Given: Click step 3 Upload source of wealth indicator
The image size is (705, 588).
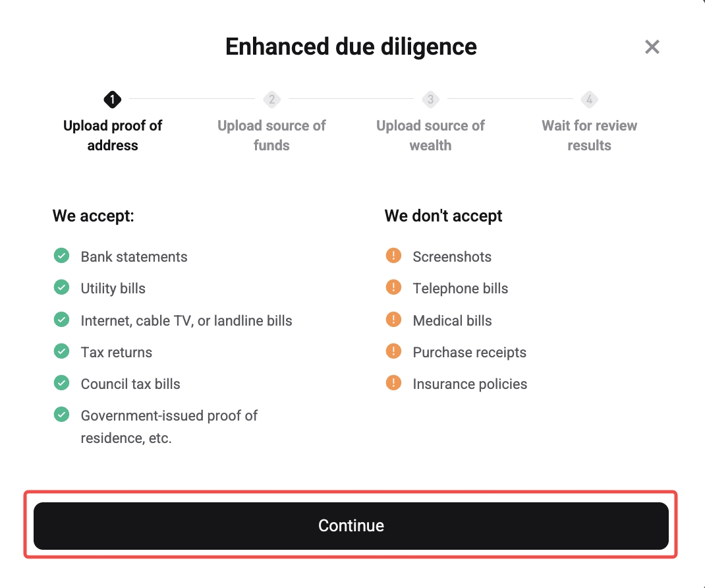Looking at the screenshot, I should (430, 100).
